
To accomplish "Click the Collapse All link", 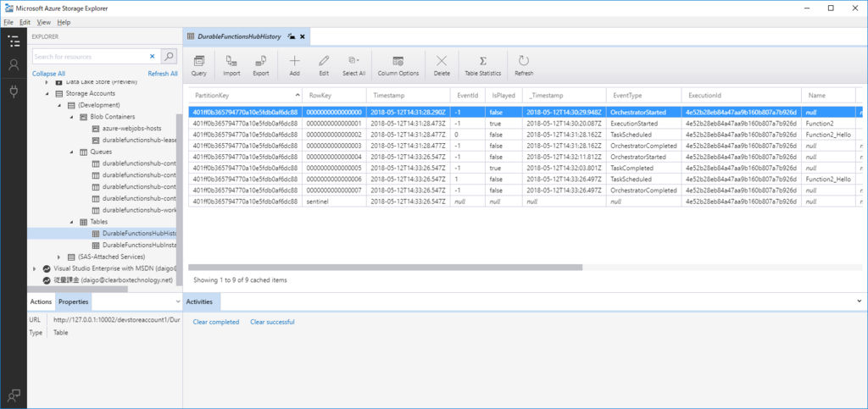I will click(48, 74).
